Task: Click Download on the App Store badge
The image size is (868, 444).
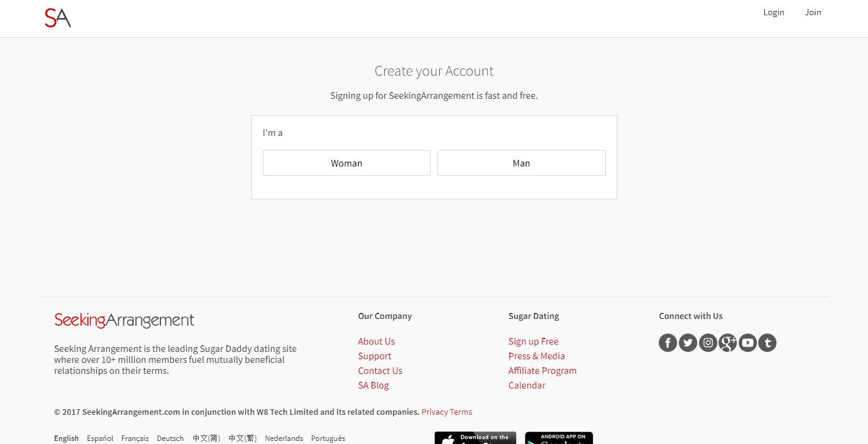Action: click(475, 438)
